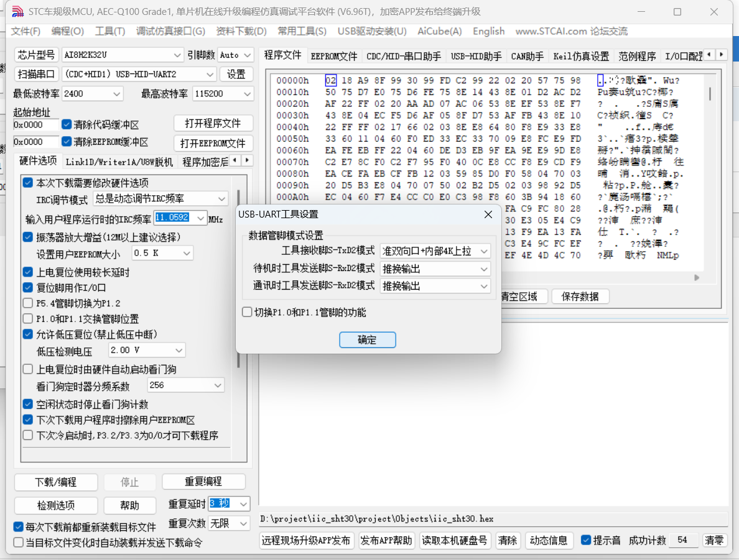Toggle 本次下载需要修改硬件选项 checkbox
The height and width of the screenshot is (560, 739).
(28, 182)
